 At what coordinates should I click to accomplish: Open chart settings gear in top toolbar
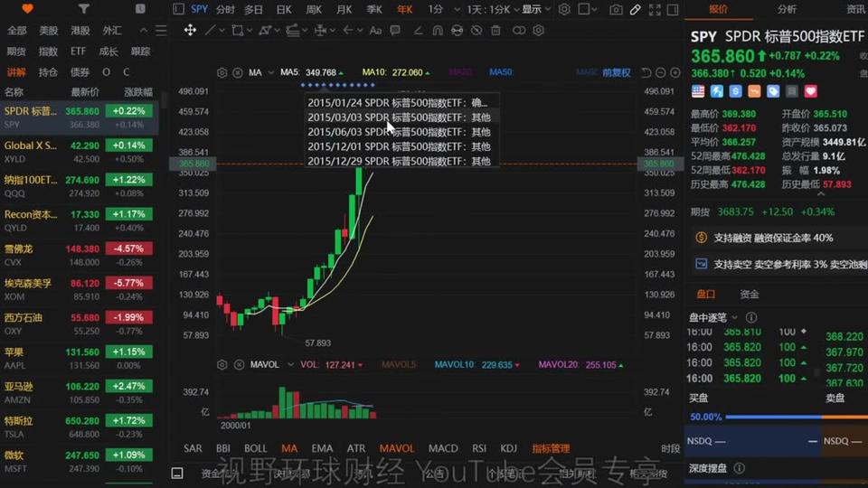pyautogui.click(x=564, y=9)
